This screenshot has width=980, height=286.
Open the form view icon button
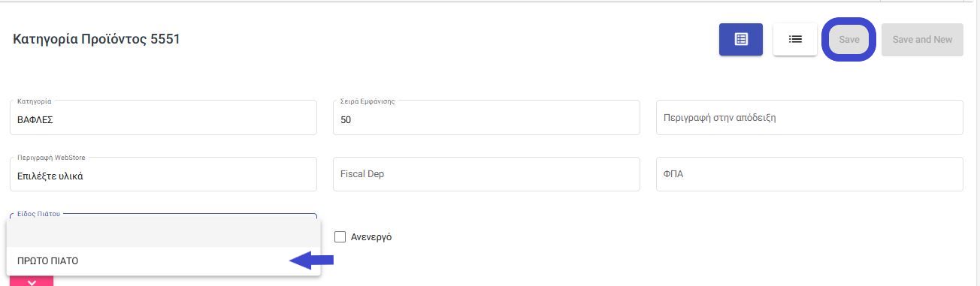point(740,39)
